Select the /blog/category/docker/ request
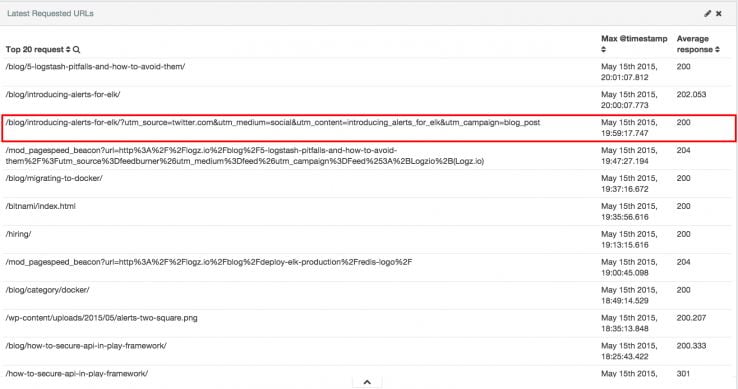Viewport: 738px width, 389px height. tap(48, 290)
